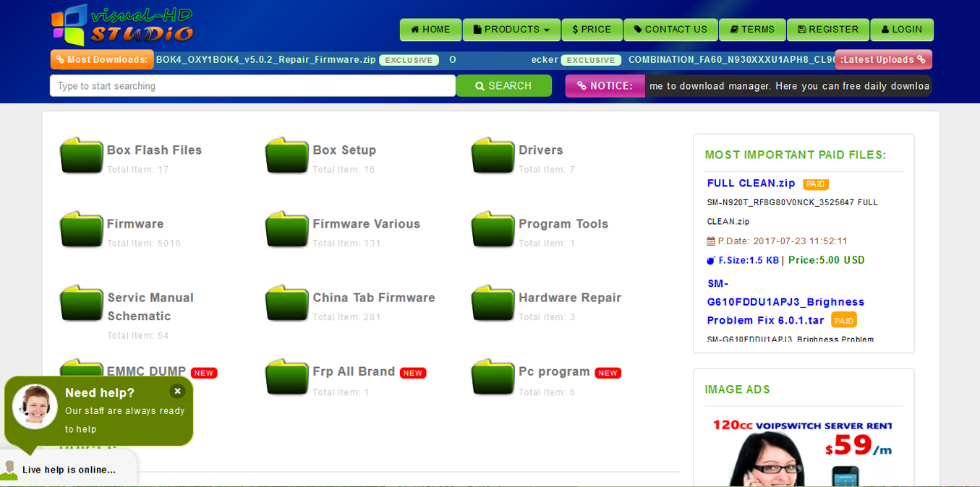This screenshot has height=487, width=980.
Task: Click the Drivers folder icon
Action: 493,155
